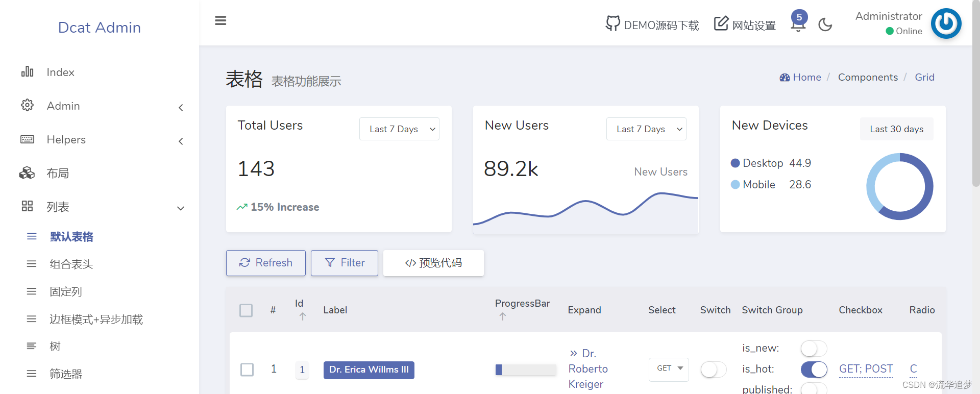Viewport: 980px width, 394px height.
Task: Open New Devices Last 30 days selector
Action: pyautogui.click(x=897, y=129)
